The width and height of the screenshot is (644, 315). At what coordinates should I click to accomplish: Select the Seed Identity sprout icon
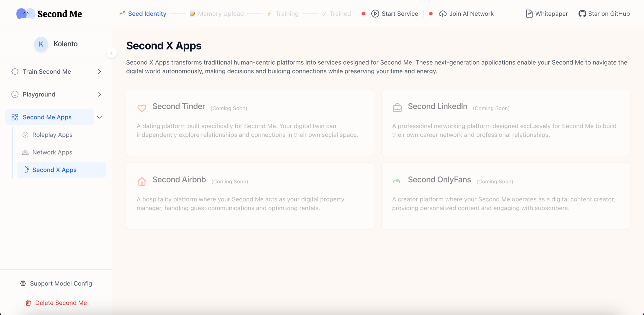[122, 14]
